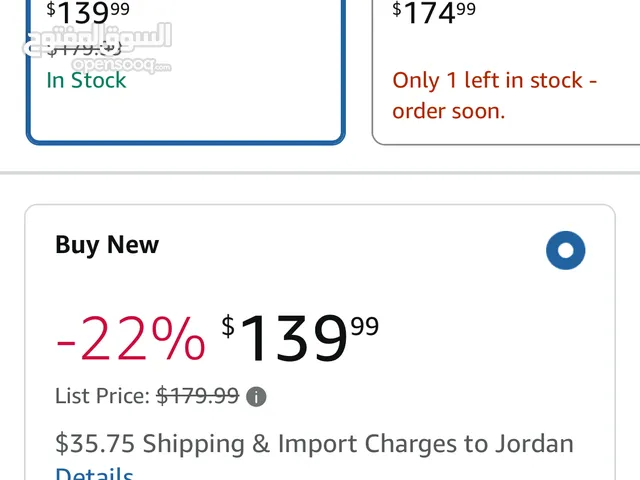Open the Details link for shipping charges
The image size is (640, 480).
[94, 474]
